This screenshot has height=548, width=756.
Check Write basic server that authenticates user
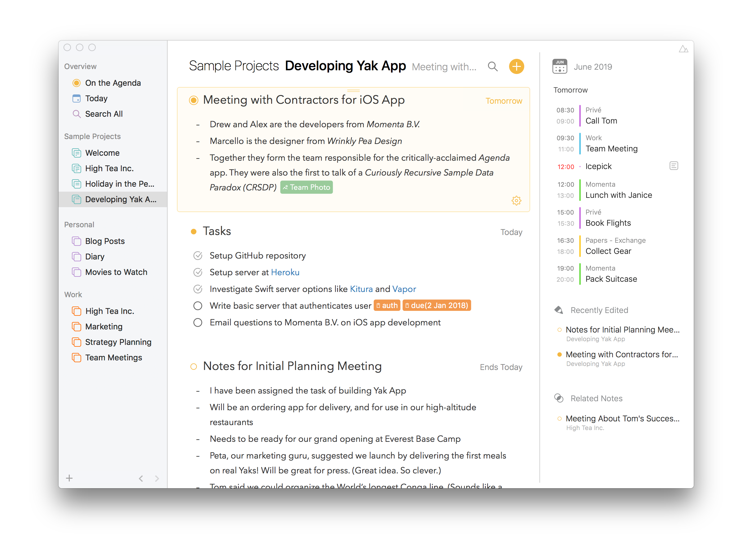(x=198, y=306)
